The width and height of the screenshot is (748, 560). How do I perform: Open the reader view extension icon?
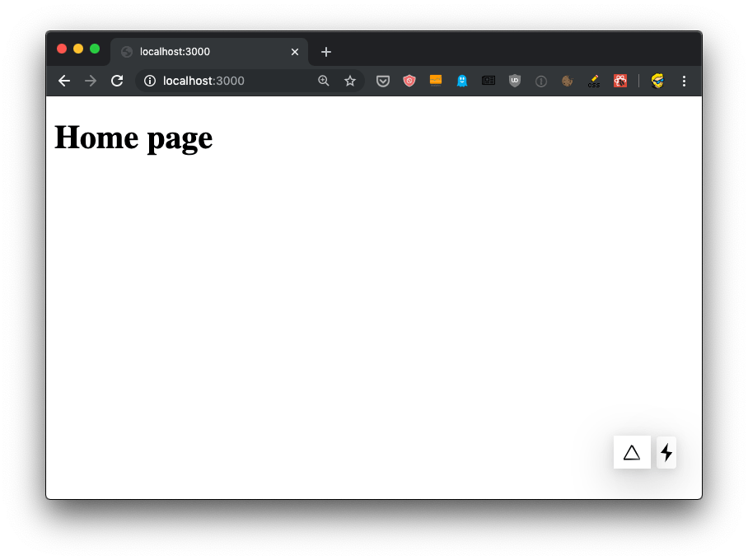pos(488,81)
